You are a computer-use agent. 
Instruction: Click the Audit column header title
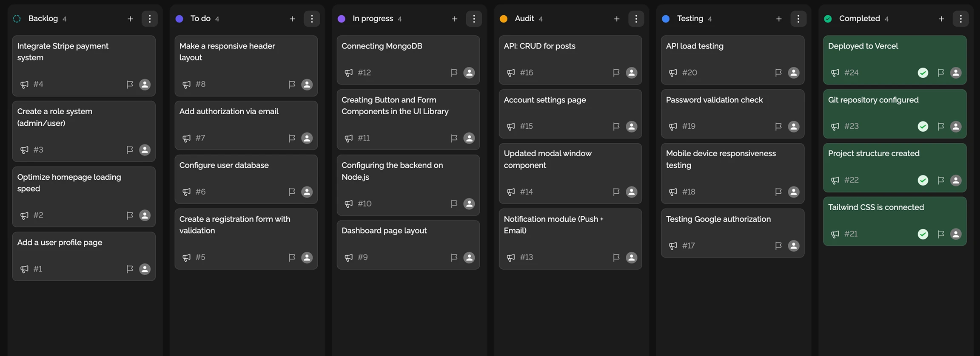524,19
